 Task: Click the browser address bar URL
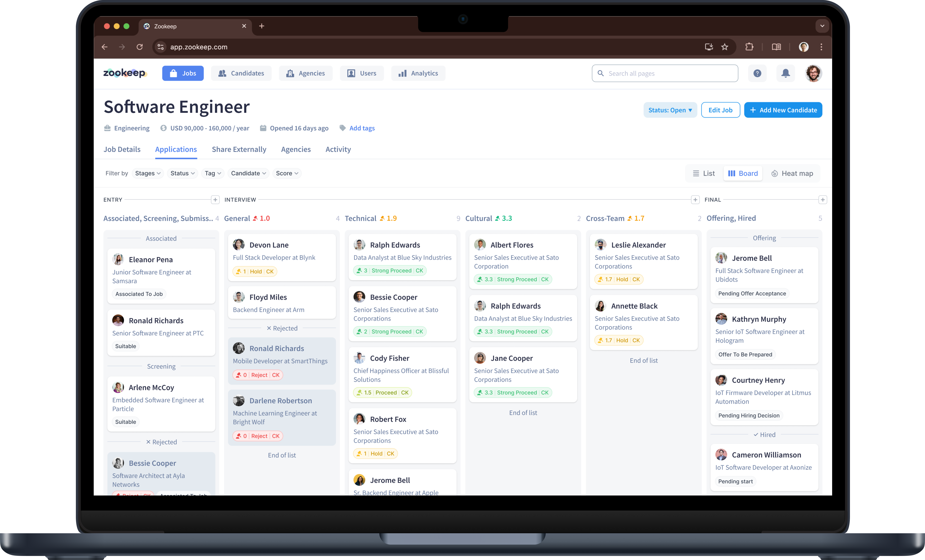199,47
